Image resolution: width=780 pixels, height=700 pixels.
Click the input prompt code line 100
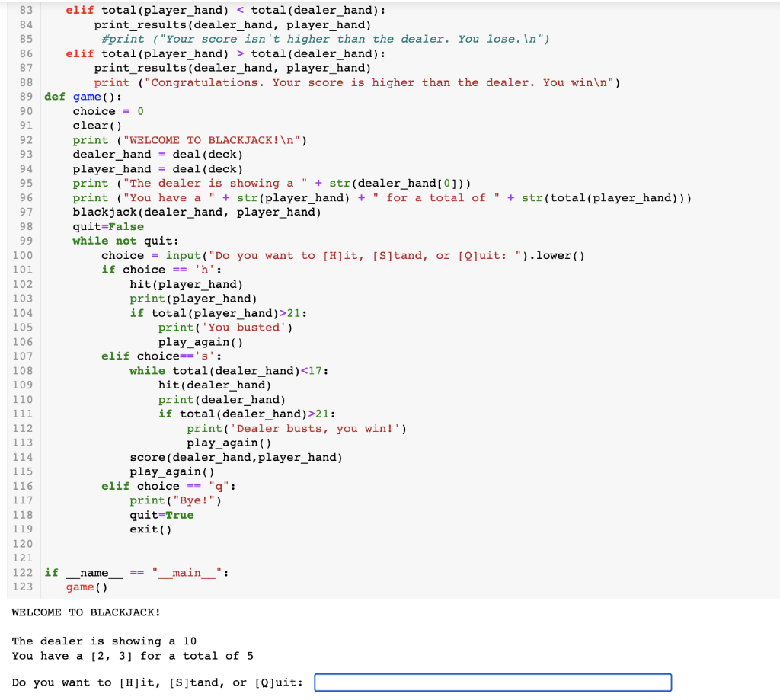point(343,255)
